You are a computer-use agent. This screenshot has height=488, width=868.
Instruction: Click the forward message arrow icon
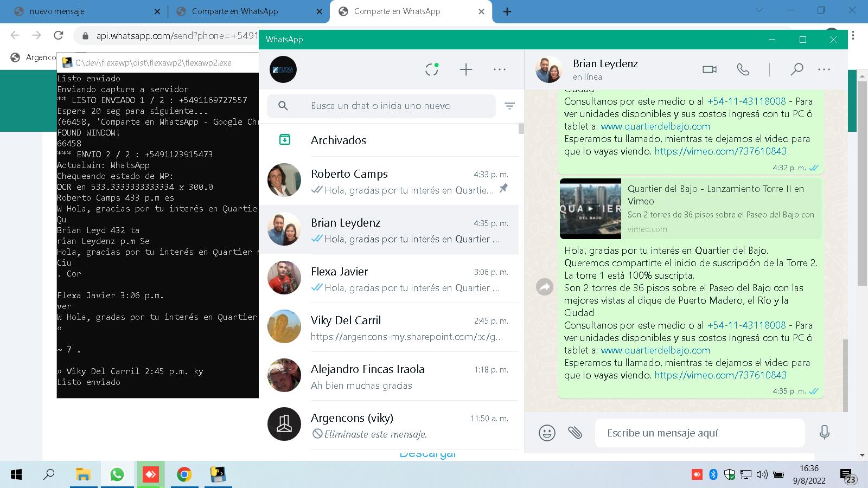pyautogui.click(x=545, y=287)
